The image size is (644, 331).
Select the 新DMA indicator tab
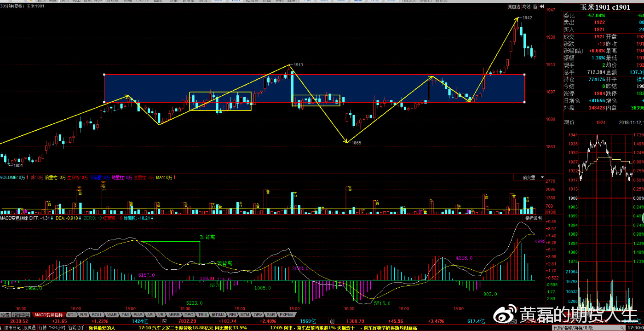click(x=218, y=315)
